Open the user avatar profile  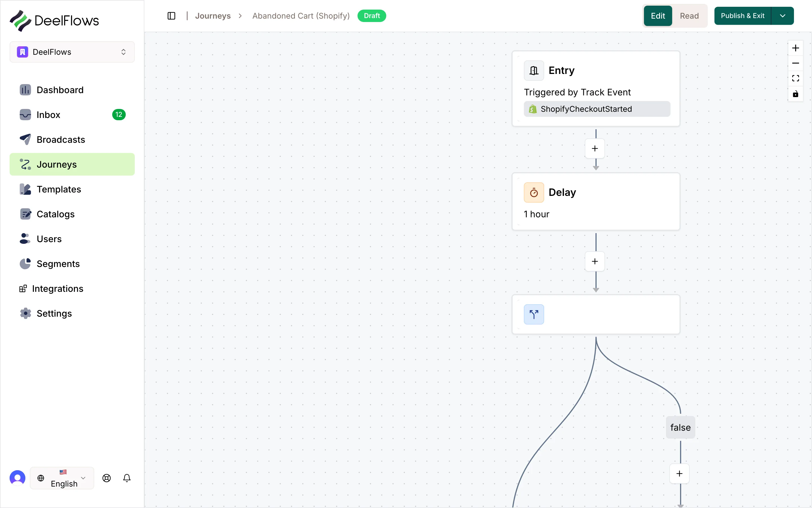pos(17,478)
